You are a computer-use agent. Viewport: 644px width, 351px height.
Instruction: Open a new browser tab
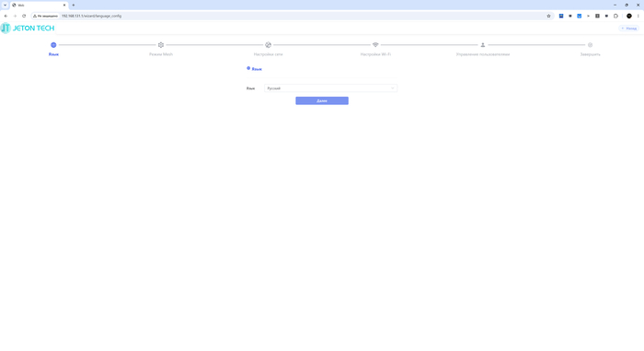(x=73, y=5)
